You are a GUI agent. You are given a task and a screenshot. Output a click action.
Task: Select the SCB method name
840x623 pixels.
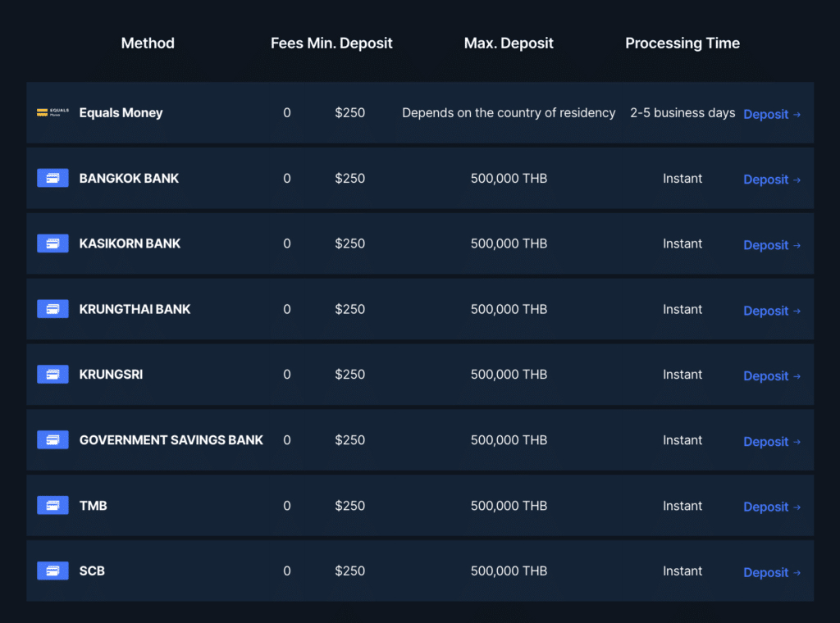[92, 571]
